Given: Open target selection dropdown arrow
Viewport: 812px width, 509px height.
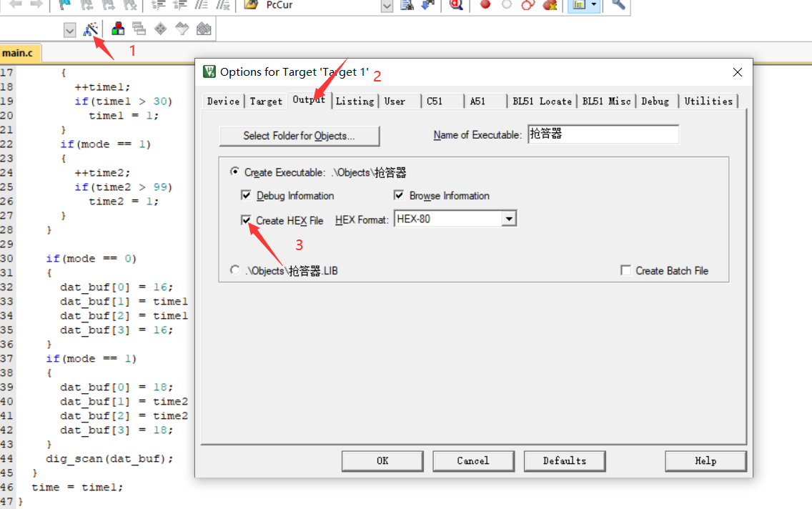Looking at the screenshot, I should tap(70, 30).
